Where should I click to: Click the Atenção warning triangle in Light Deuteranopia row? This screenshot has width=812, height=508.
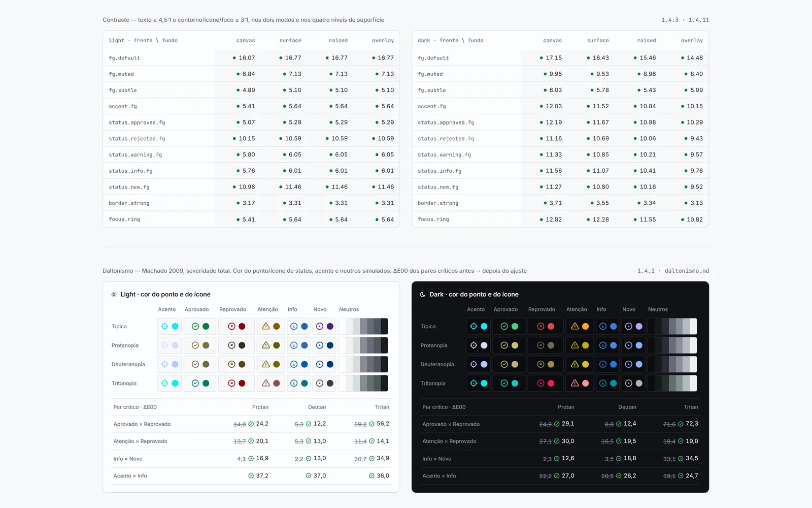266,364
